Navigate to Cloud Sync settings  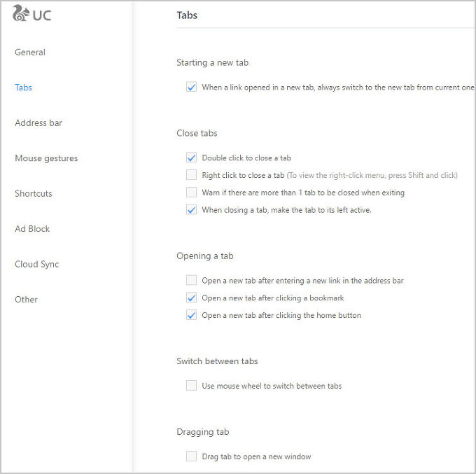click(x=36, y=265)
